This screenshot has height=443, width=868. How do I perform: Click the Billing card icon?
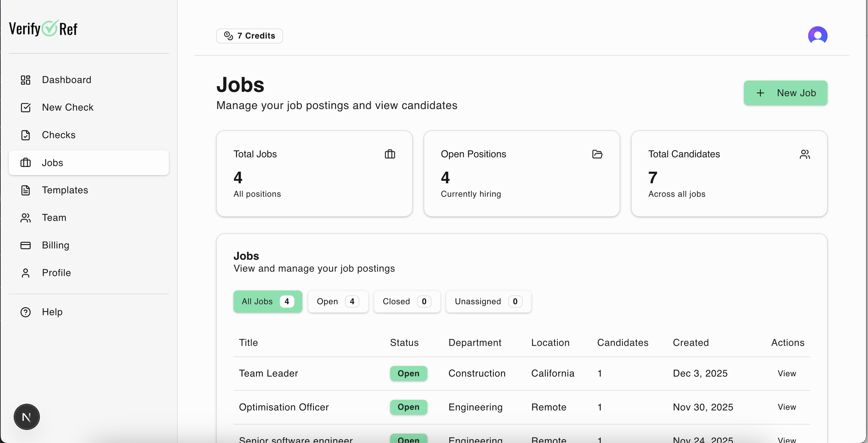coord(26,245)
